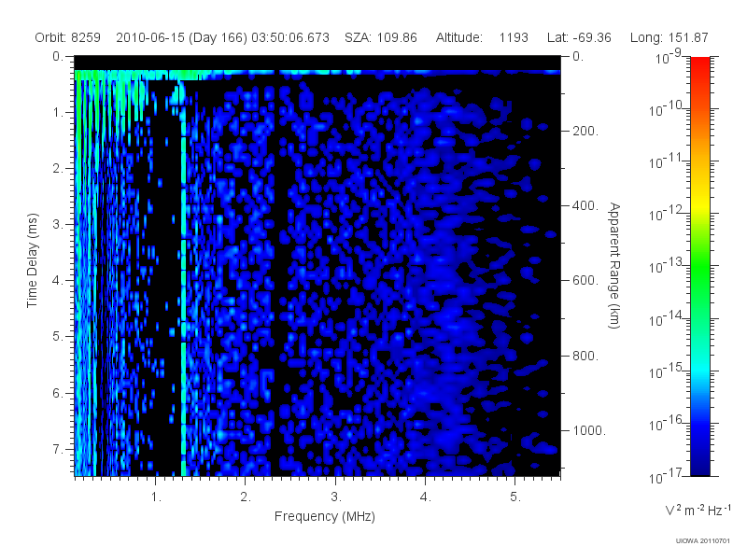This screenshot has width=747, height=560.
Task: Click the 5. tick on time delay axis
Action: 58,337
